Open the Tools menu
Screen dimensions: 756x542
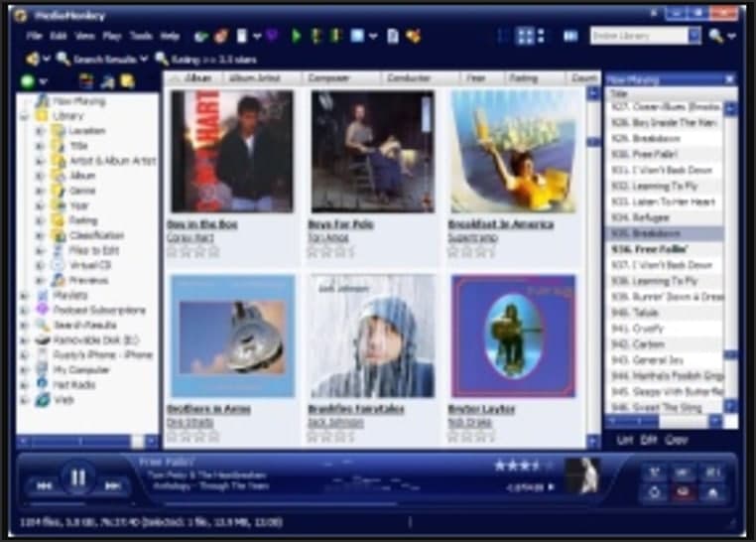click(141, 36)
